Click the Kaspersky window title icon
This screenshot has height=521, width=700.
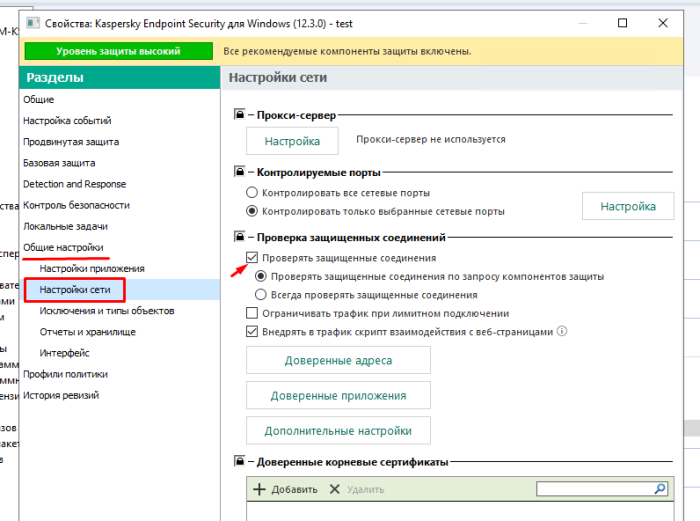point(33,23)
